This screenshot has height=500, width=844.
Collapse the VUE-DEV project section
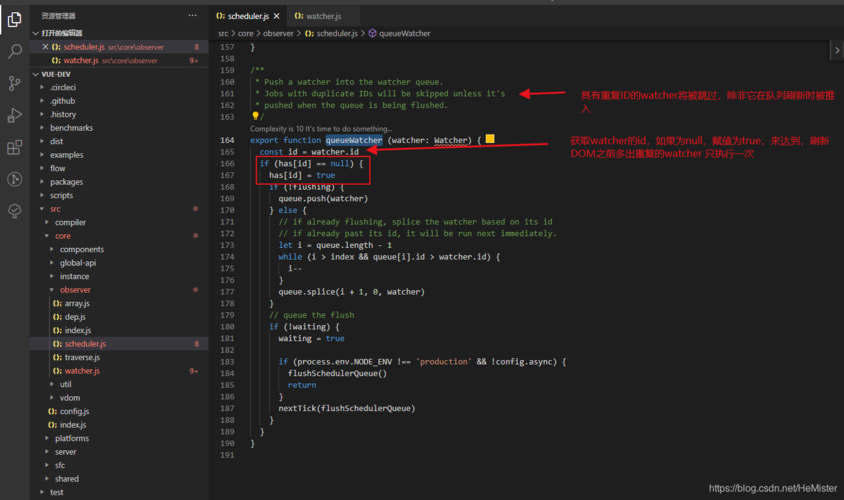[x=119, y=74]
